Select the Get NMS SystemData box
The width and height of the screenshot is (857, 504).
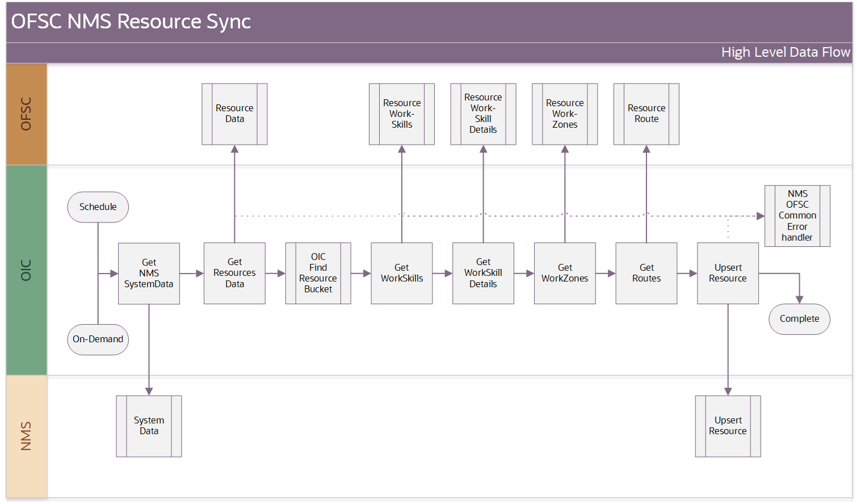(x=149, y=274)
